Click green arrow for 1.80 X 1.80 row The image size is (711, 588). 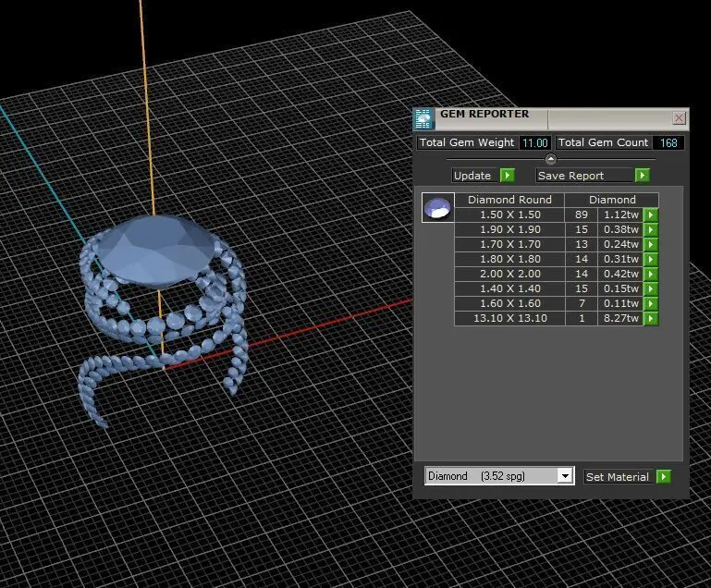click(651, 259)
